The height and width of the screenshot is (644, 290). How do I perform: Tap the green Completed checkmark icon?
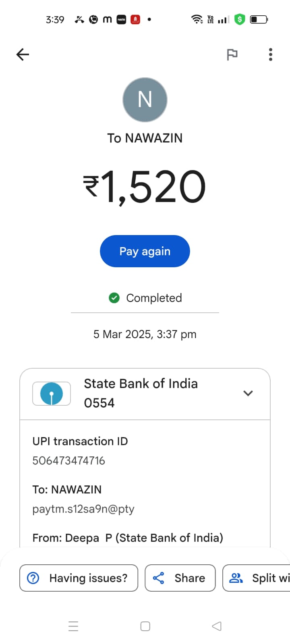(x=114, y=298)
